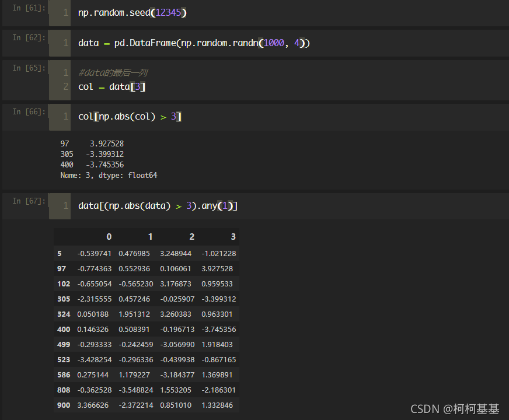Click the column header 2 in the table
This screenshot has height=420, width=509.
[x=192, y=237]
